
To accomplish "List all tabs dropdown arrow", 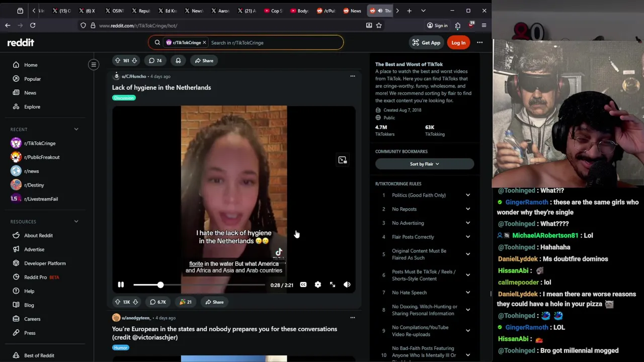I will 423,11.
